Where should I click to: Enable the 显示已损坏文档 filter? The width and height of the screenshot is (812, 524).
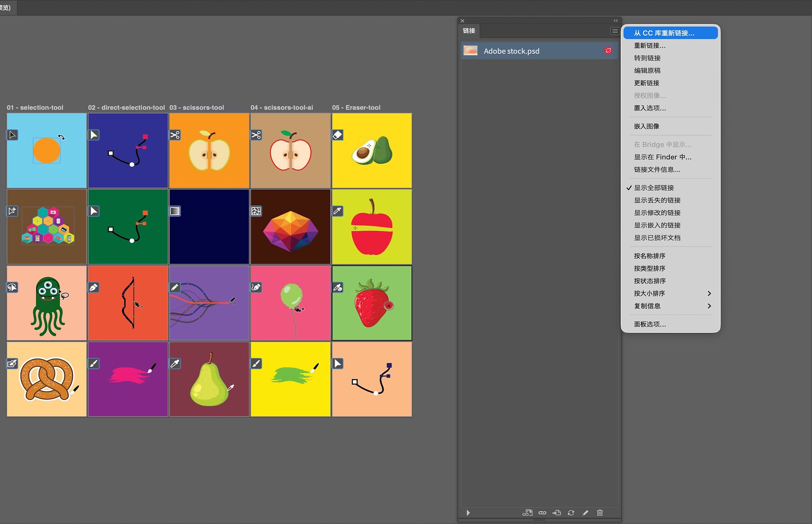[670, 238]
